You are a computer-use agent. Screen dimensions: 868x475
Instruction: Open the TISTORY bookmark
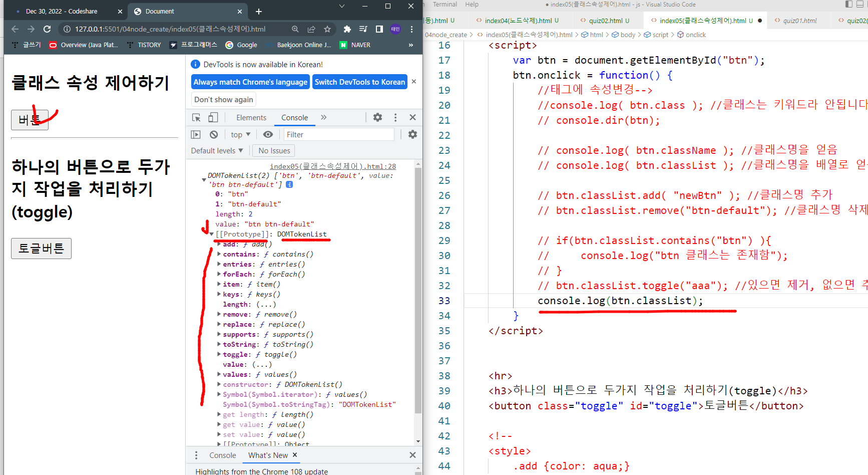(144, 45)
